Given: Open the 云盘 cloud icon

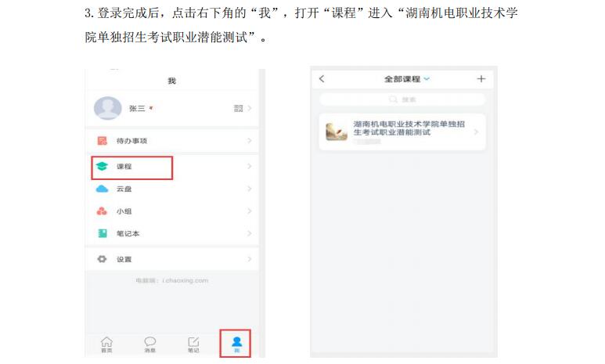Looking at the screenshot, I should point(102,189).
